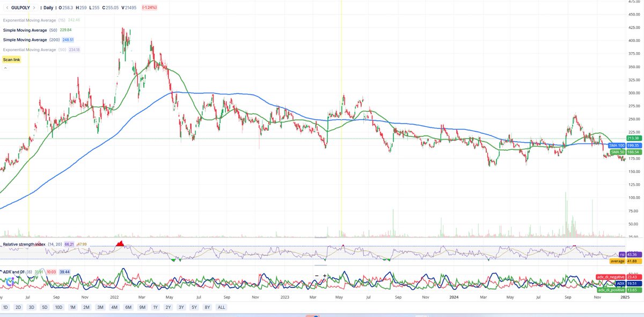Click the 213.38 green price tag
This screenshot has width=644, height=317.
pyautogui.click(x=634, y=139)
